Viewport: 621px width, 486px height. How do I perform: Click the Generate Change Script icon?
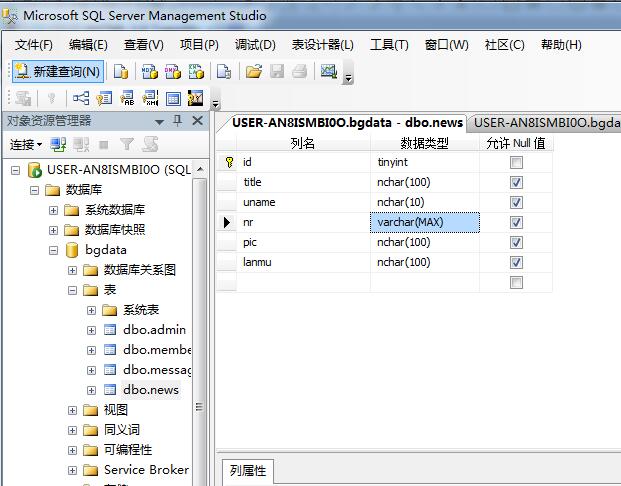(x=23, y=98)
